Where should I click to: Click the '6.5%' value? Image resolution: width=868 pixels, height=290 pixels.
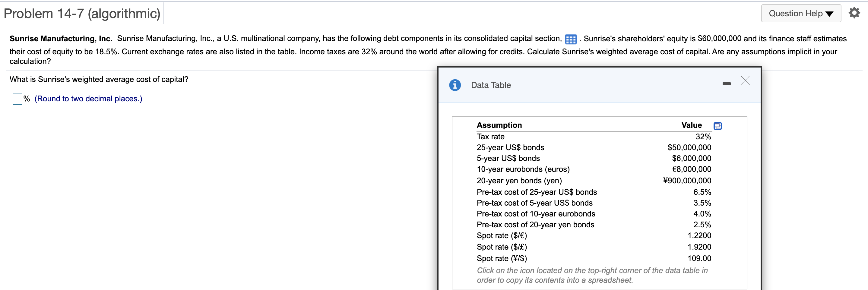[x=702, y=192]
